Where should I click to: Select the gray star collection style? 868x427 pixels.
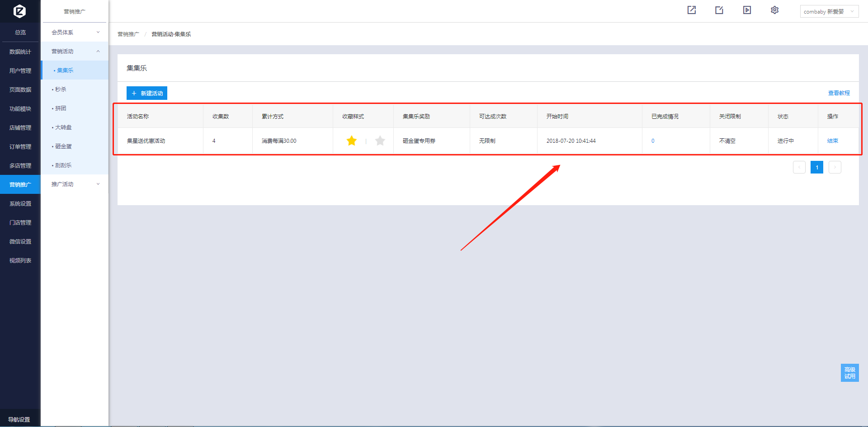tap(380, 141)
